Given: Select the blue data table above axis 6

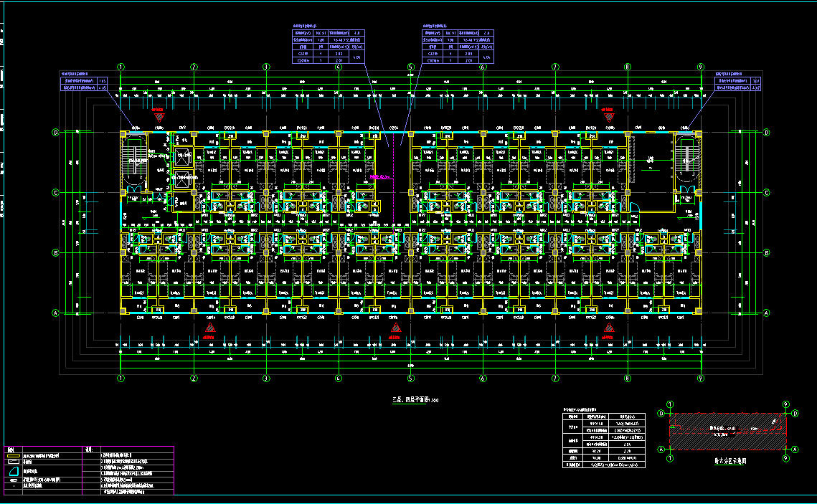Looking at the screenshot, I should [x=458, y=47].
